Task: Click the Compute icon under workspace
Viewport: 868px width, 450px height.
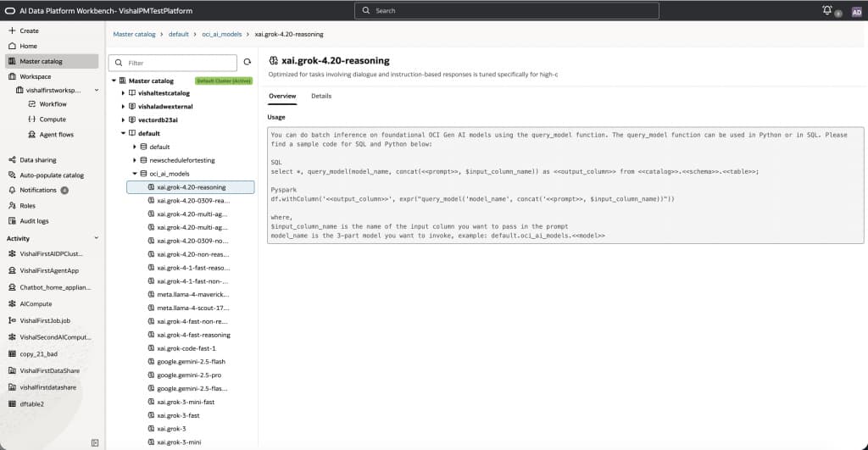Action: 31,119
